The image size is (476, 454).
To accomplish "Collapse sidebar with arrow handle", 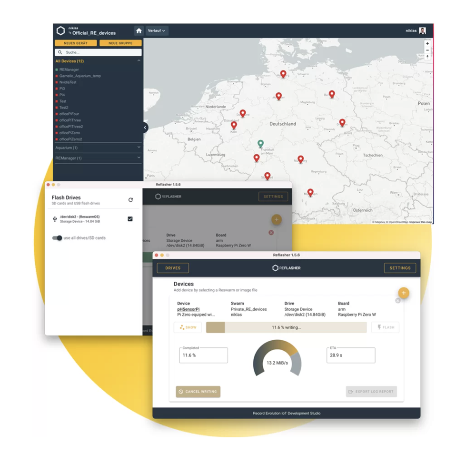I will coord(145,128).
